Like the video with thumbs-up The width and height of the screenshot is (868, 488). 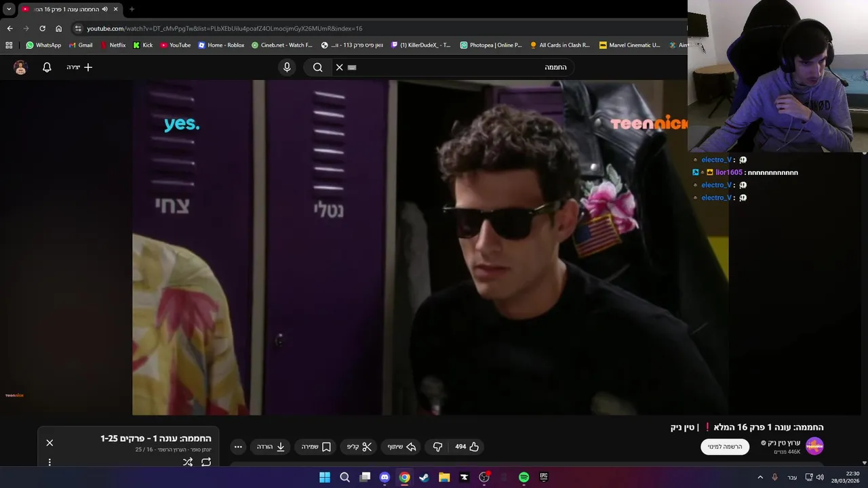click(x=467, y=447)
